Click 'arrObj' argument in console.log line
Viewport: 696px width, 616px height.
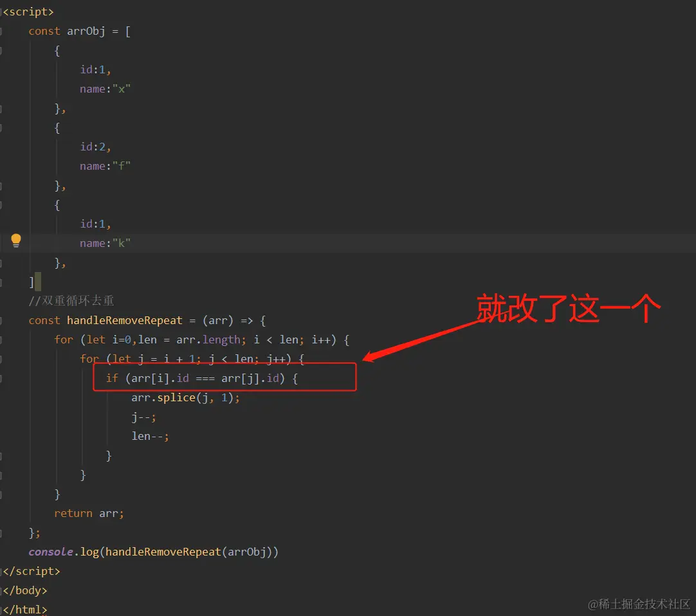pyautogui.click(x=247, y=552)
